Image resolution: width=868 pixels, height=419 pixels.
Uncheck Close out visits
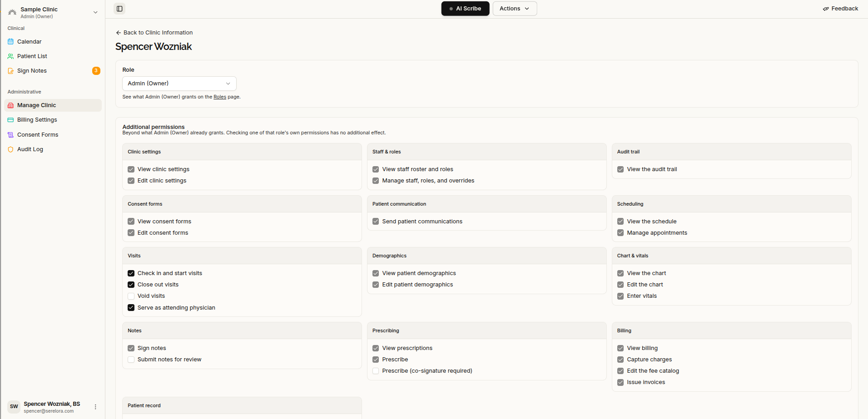131,285
